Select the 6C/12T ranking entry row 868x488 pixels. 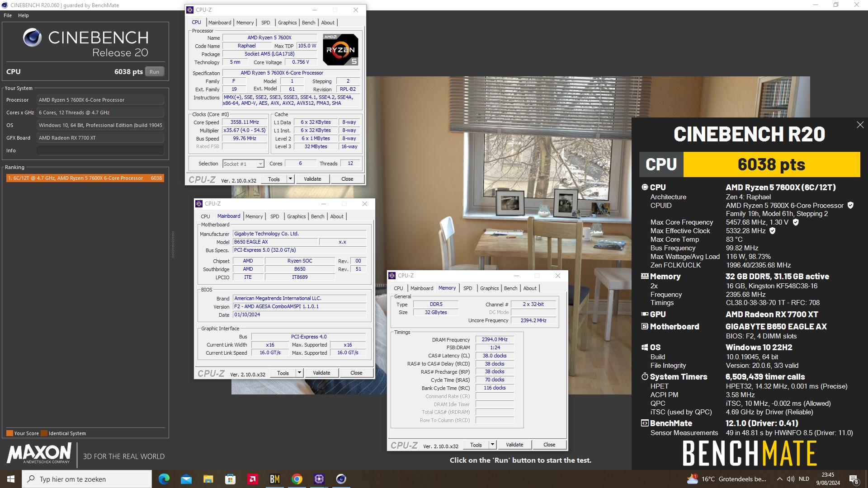85,178
